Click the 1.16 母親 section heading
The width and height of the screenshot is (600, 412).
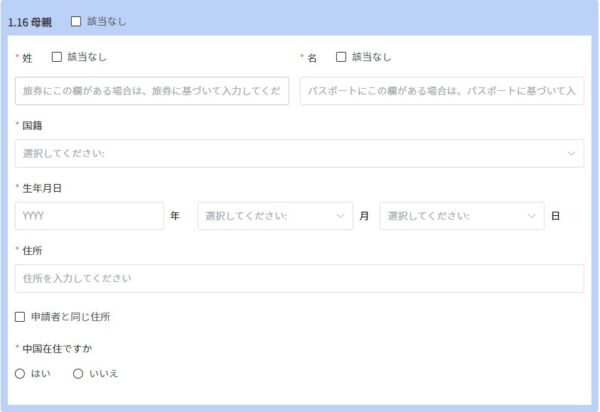point(30,21)
